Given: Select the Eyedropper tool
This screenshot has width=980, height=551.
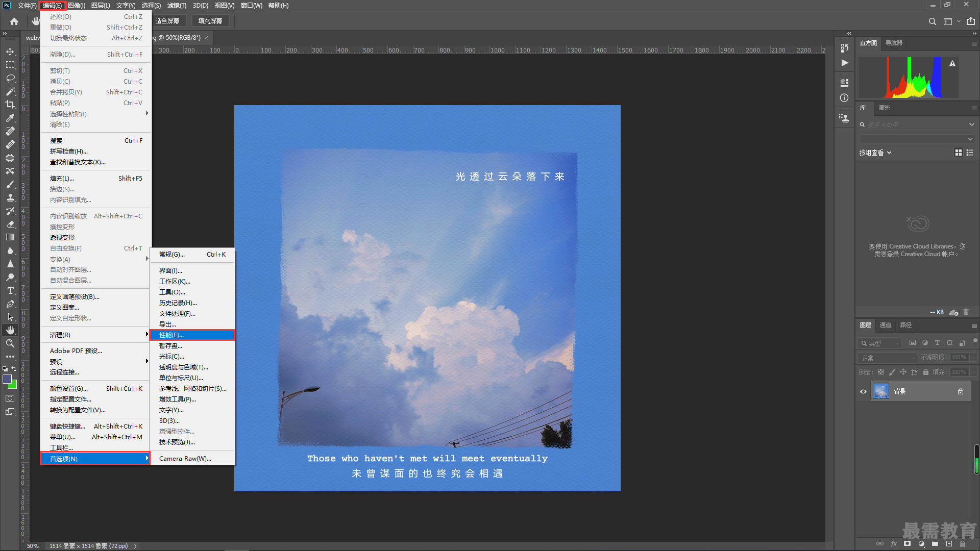Looking at the screenshot, I should [x=10, y=118].
